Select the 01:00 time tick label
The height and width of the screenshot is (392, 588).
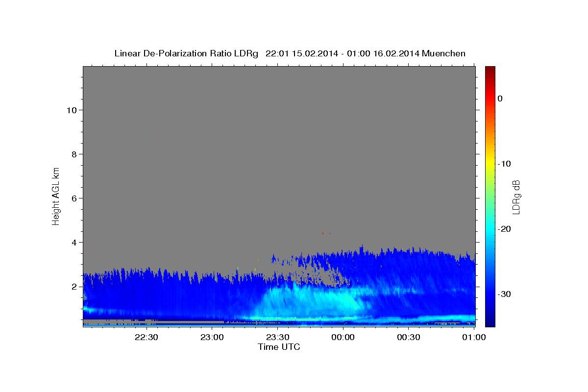(x=474, y=337)
